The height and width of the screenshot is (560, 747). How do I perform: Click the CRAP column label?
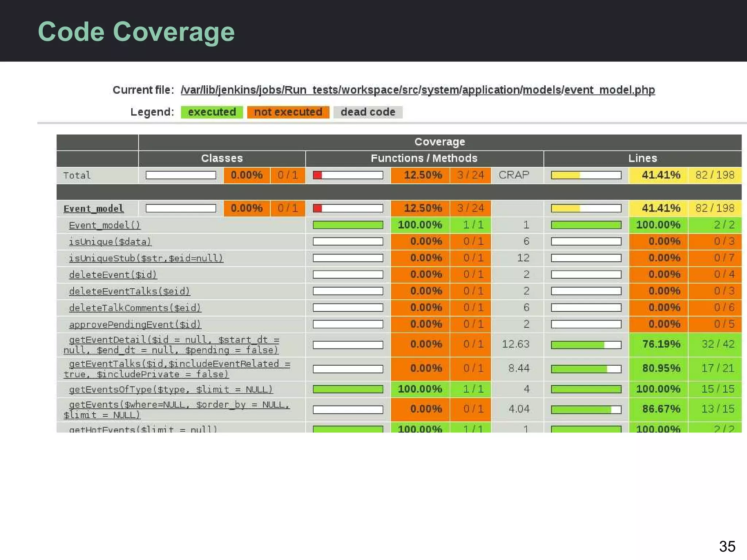point(514,175)
